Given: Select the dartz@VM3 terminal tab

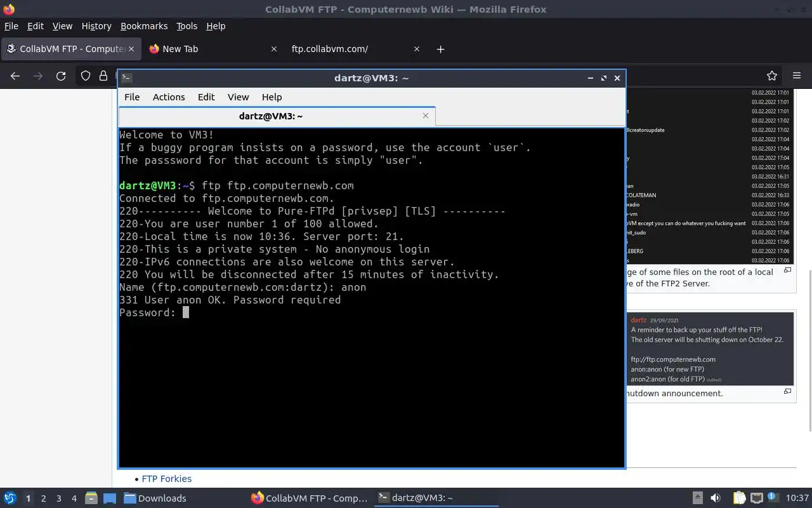Looking at the screenshot, I should [x=277, y=116].
